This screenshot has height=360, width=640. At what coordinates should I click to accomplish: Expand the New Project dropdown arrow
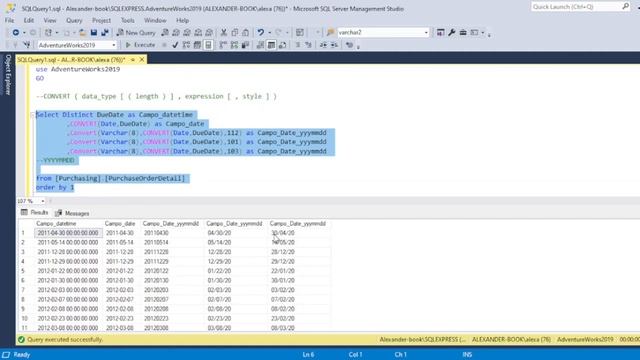(x=57, y=32)
